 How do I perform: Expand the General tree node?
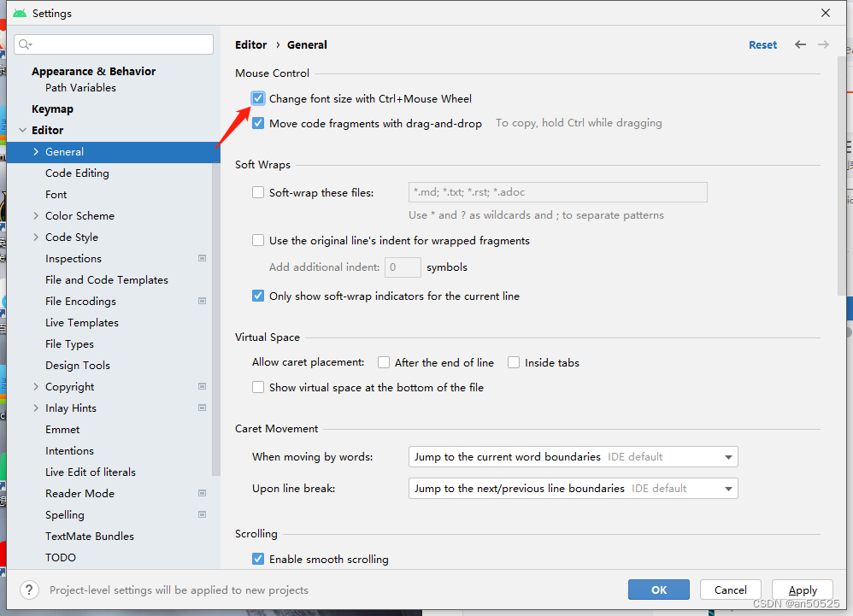click(x=36, y=152)
